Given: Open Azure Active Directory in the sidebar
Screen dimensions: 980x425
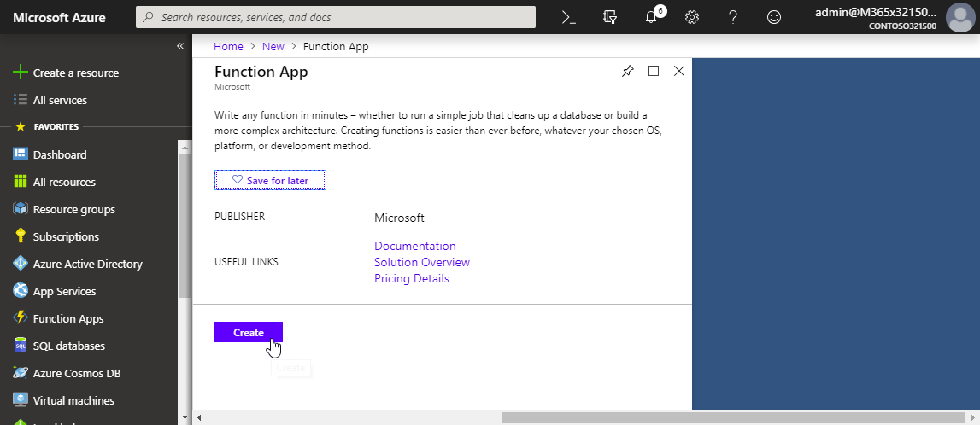Looking at the screenshot, I should 87,264.
